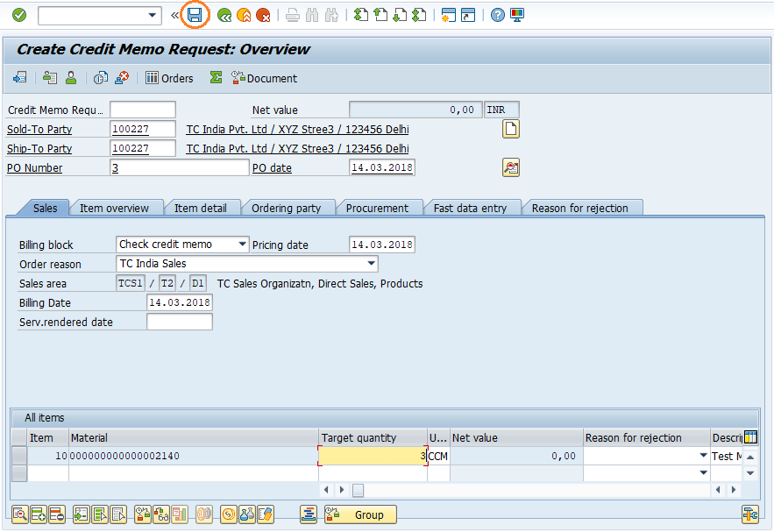Viewport: 774px width, 532px height.
Task: Open the TC India Pvt. Ltd party link
Action: click(298, 129)
